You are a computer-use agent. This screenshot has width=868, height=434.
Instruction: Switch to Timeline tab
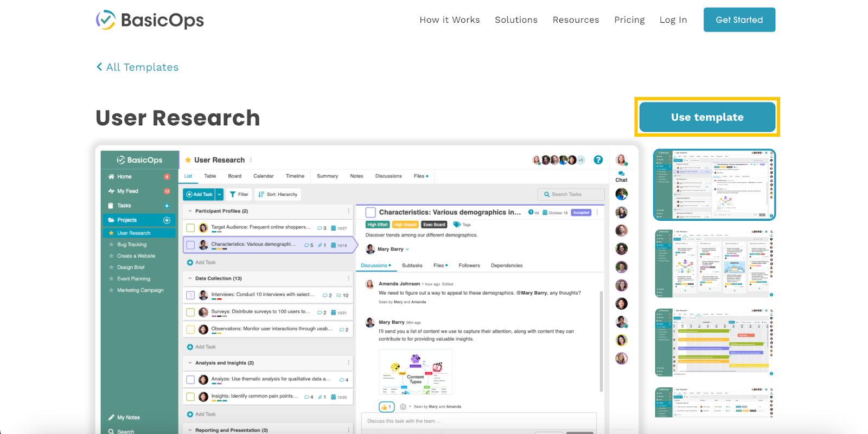[x=295, y=176]
